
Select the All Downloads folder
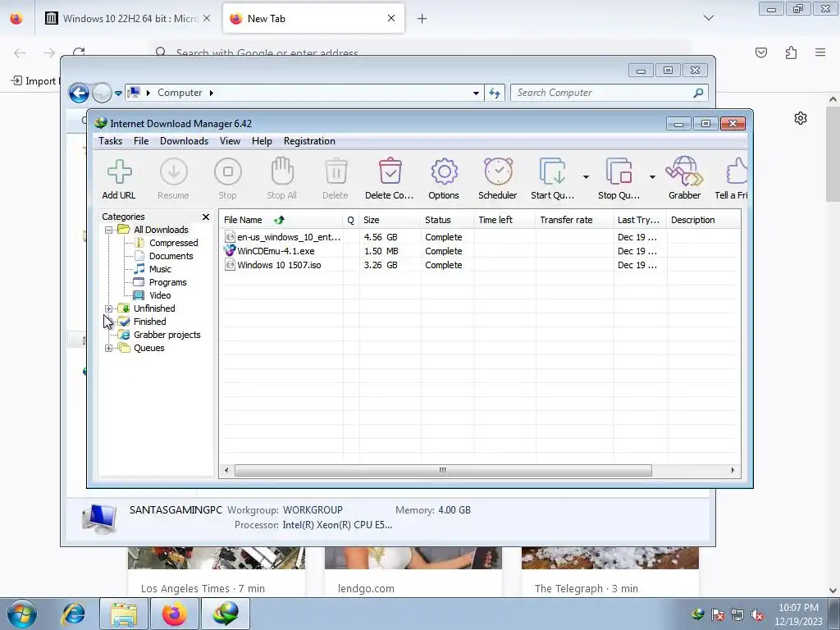tap(161, 230)
